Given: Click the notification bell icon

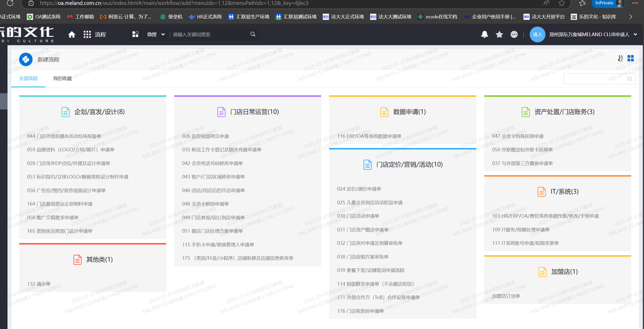Looking at the screenshot, I should [x=485, y=35].
